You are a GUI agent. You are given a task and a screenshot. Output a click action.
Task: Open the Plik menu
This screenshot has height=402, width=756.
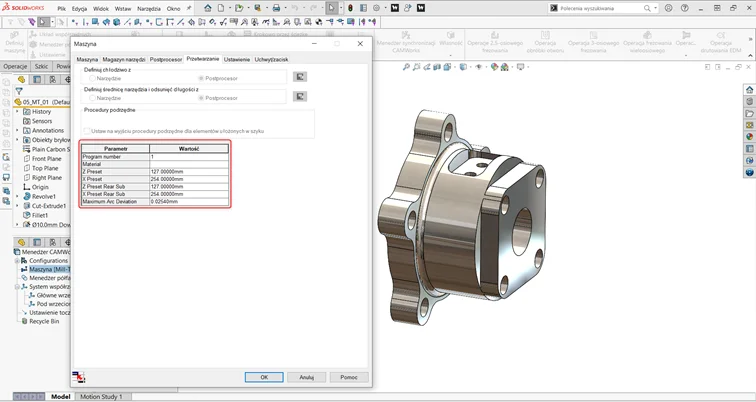(62, 9)
